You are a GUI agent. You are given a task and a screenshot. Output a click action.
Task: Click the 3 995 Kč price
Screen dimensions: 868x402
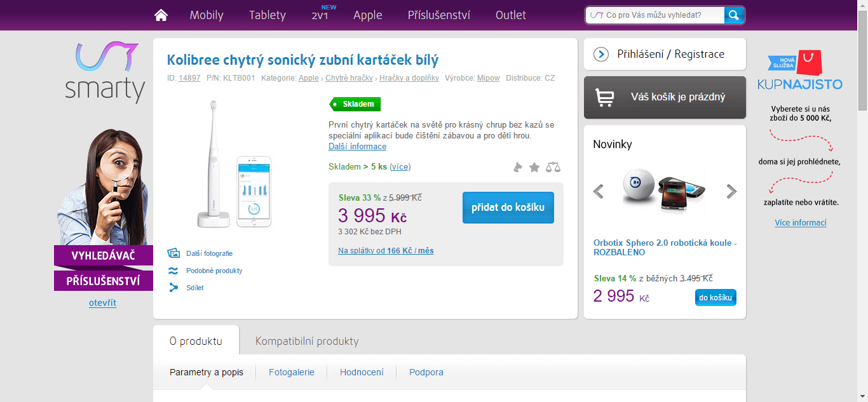[x=372, y=216]
